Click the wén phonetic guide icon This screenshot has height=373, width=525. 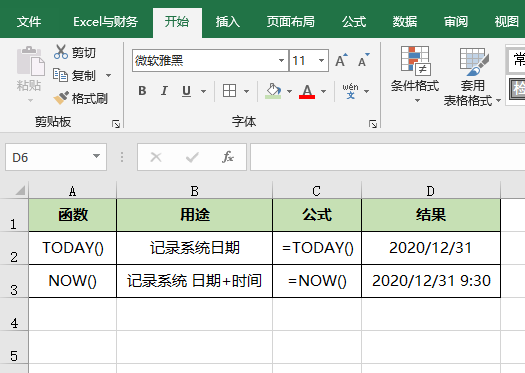point(350,91)
